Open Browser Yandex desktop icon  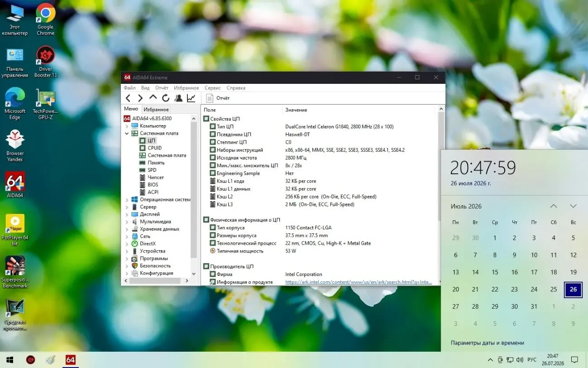15,146
